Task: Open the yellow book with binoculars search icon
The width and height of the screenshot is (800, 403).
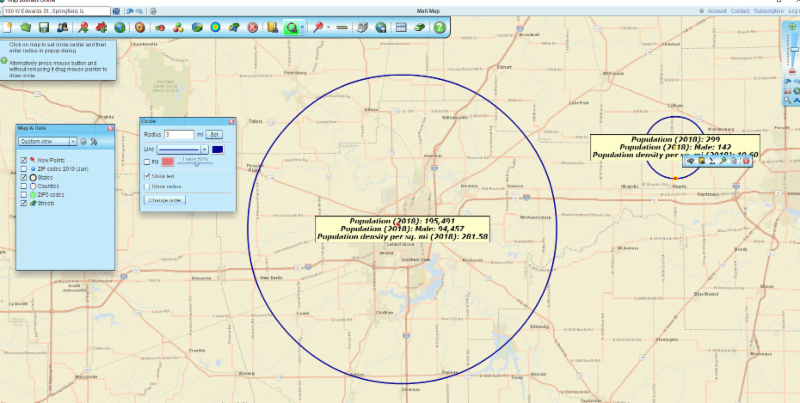Action: tap(273, 28)
